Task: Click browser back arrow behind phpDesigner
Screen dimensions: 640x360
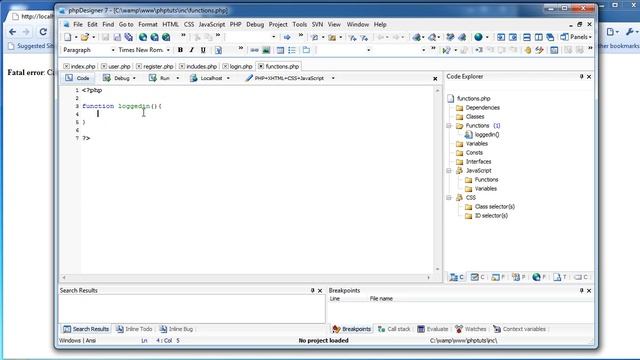Action: click(13, 32)
